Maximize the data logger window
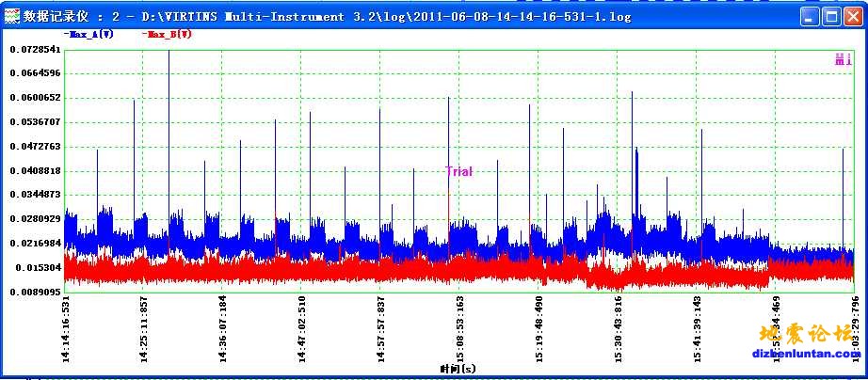This screenshot has width=868, height=380. click(x=830, y=16)
